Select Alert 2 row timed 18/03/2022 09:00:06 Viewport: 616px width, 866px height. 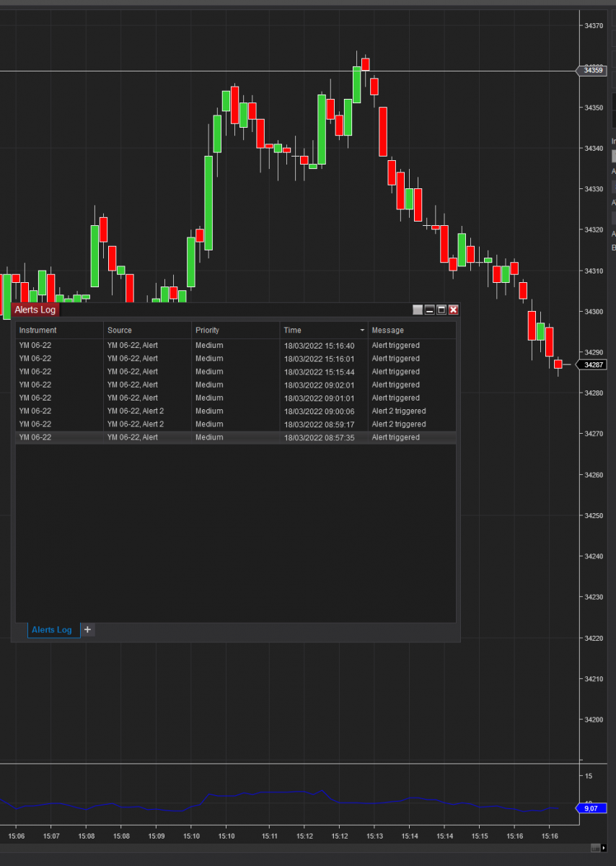tap(236, 411)
